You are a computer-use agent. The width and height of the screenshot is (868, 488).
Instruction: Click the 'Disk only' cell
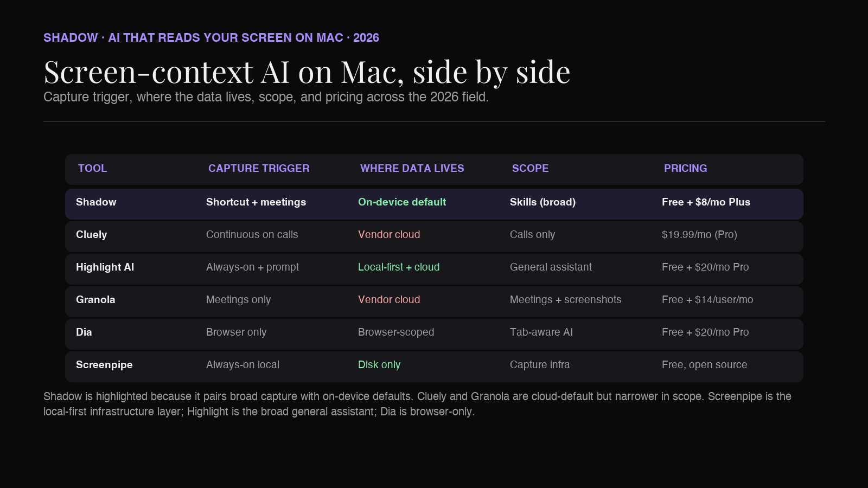point(379,365)
